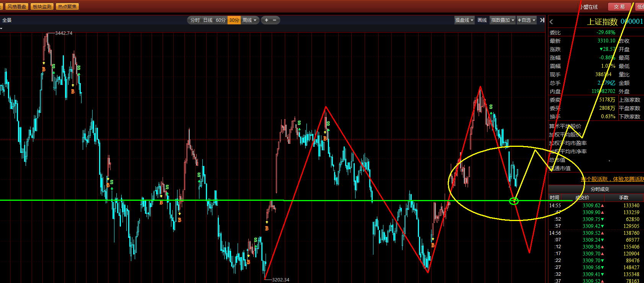Click the 下跌家数 label
The width and height of the screenshot is (644, 283).
pos(629,117)
